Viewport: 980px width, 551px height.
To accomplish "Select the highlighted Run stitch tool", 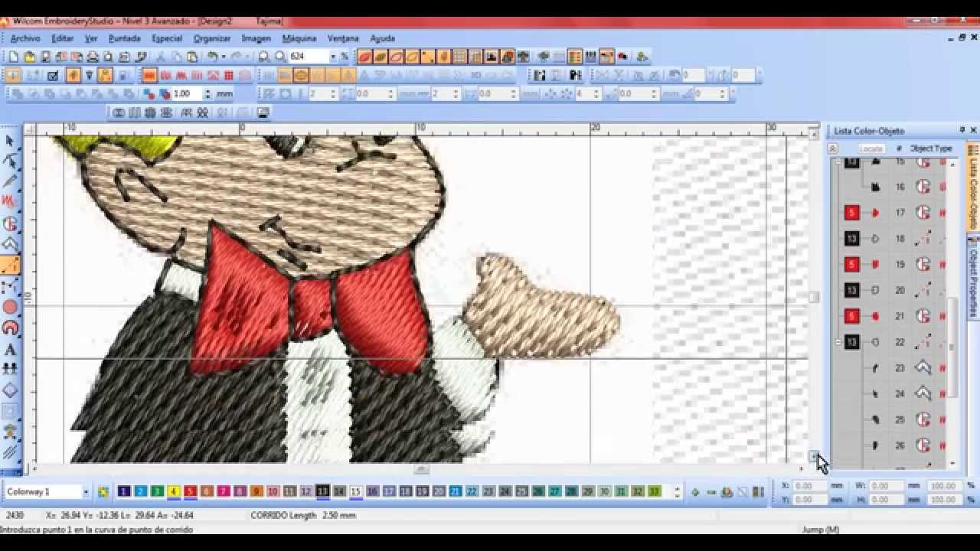I will tap(10, 266).
